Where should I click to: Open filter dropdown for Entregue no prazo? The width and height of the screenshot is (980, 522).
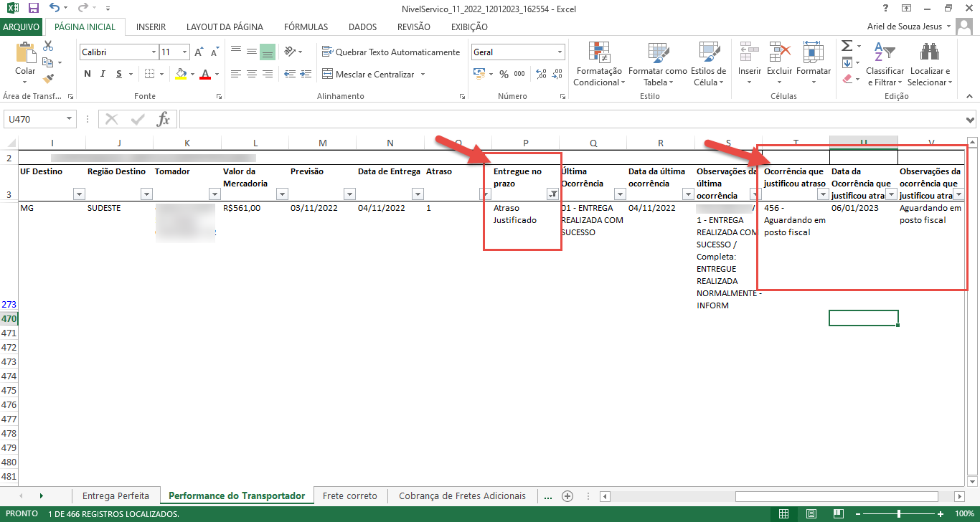[x=552, y=194]
